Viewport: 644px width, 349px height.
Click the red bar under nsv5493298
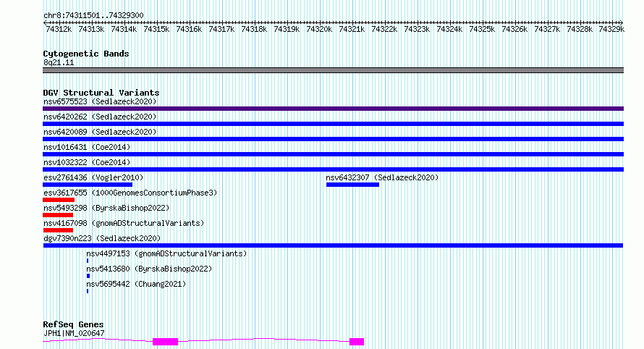58,215
